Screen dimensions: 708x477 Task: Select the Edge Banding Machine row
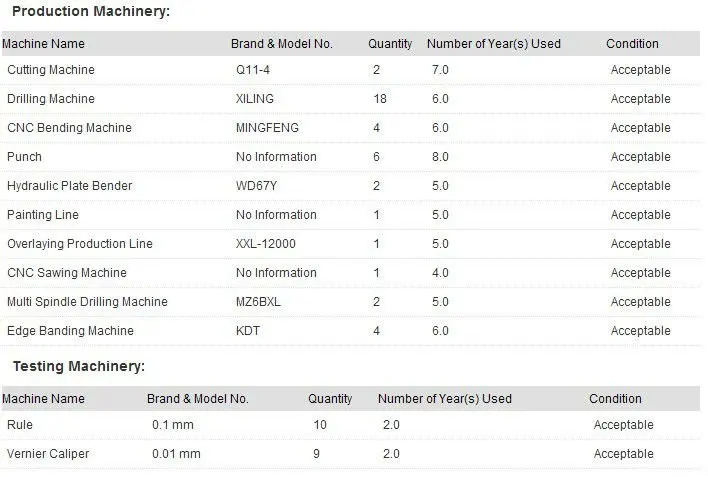click(x=70, y=331)
